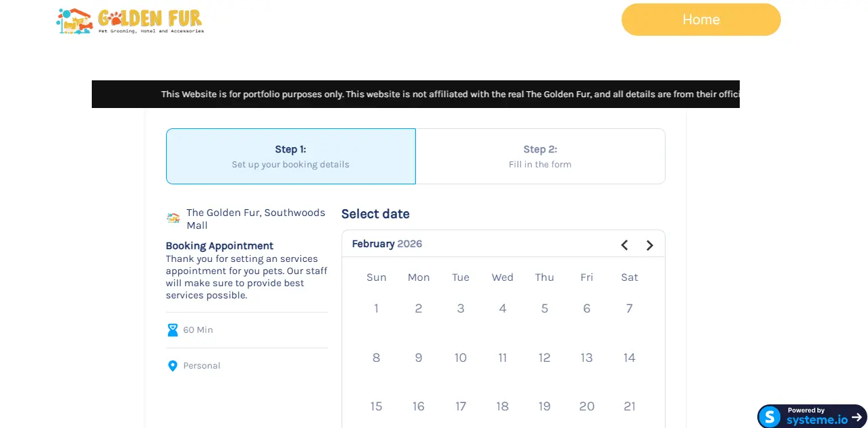Viewport: 868px width, 428px height.
Task: Pick date 17 in calendar
Action: (x=460, y=406)
